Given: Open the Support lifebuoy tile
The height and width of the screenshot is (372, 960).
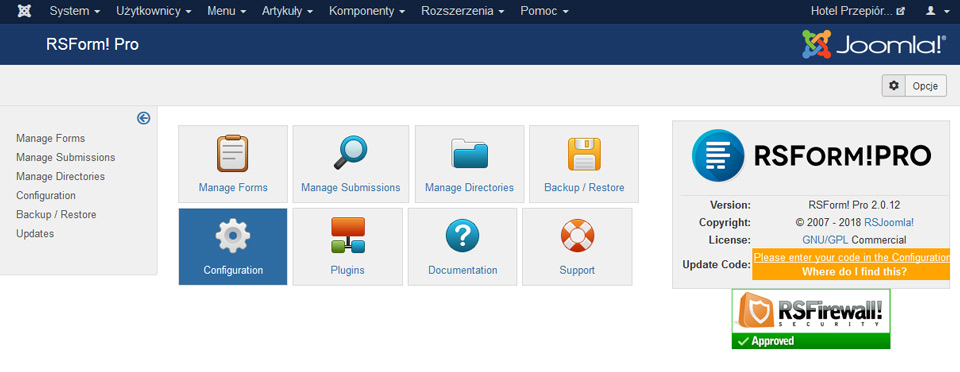Looking at the screenshot, I should click(577, 247).
